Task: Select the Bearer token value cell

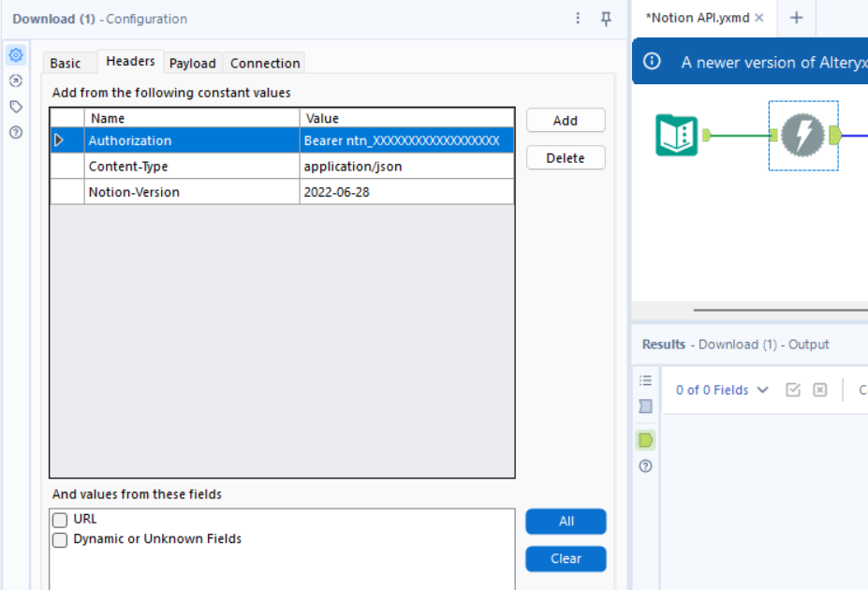Action: click(407, 140)
